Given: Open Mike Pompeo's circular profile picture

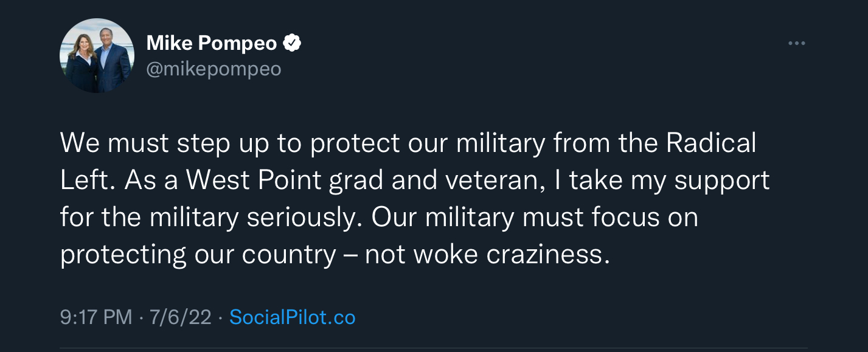Looking at the screenshot, I should tap(97, 55).
